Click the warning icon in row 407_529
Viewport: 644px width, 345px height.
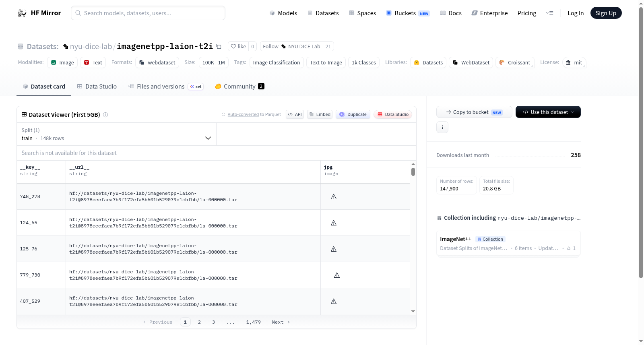pos(334,302)
